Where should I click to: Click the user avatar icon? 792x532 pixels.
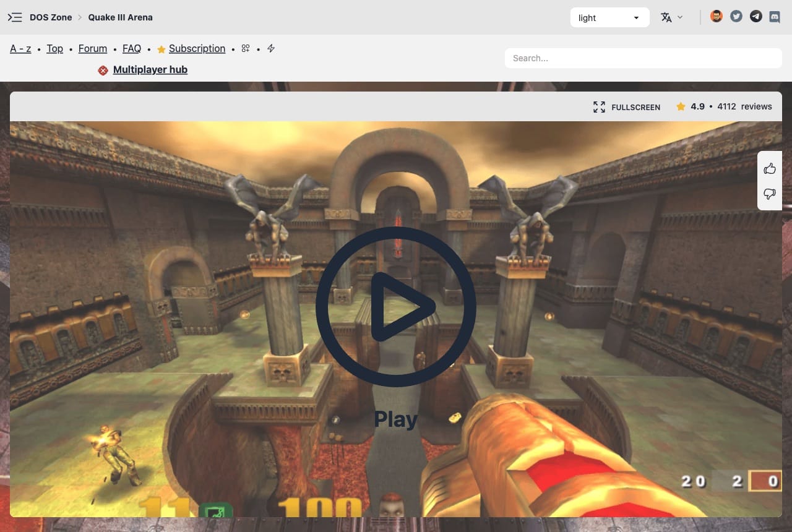(717, 17)
